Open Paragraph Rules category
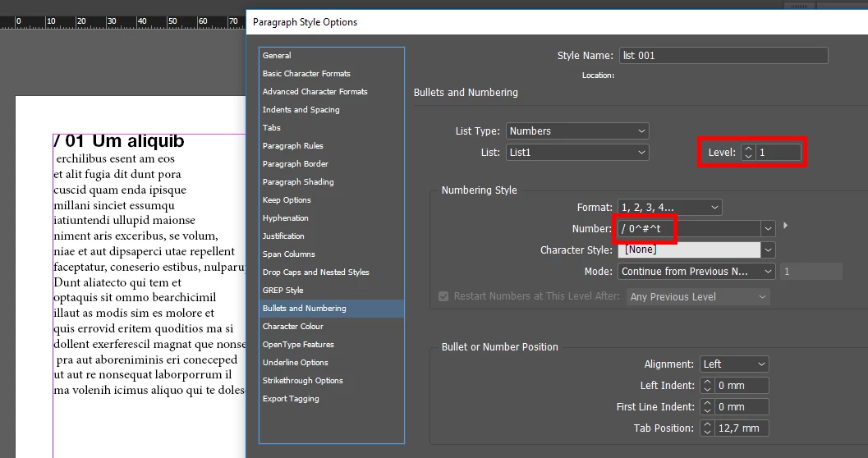868x458 pixels. [331, 146]
